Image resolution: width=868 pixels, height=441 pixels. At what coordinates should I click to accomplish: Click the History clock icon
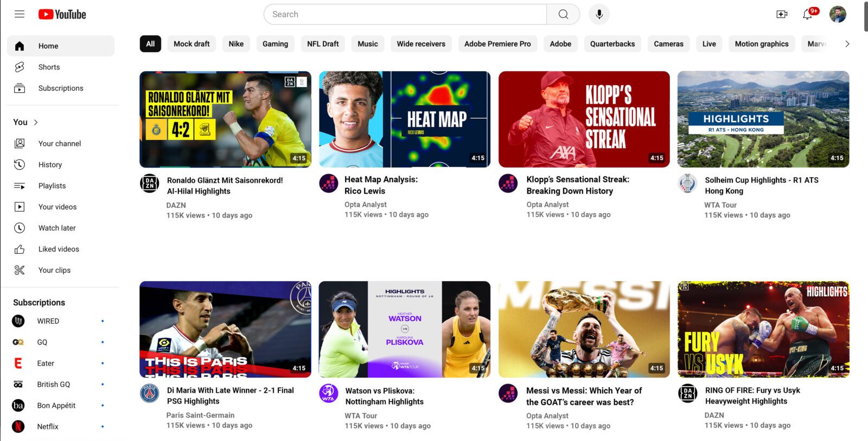tap(20, 165)
